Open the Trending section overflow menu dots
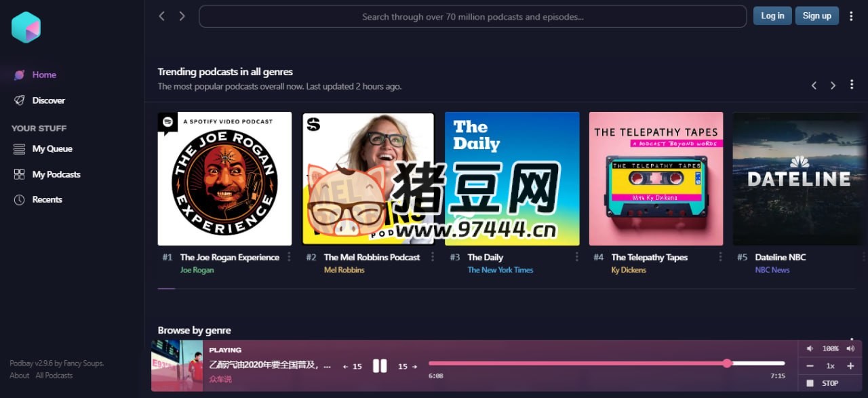Screen dimensions: 868x398 click(x=852, y=84)
